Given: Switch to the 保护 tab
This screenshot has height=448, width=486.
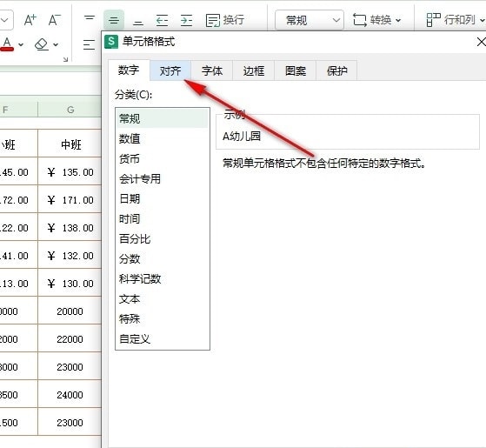Looking at the screenshot, I should click(x=337, y=70).
